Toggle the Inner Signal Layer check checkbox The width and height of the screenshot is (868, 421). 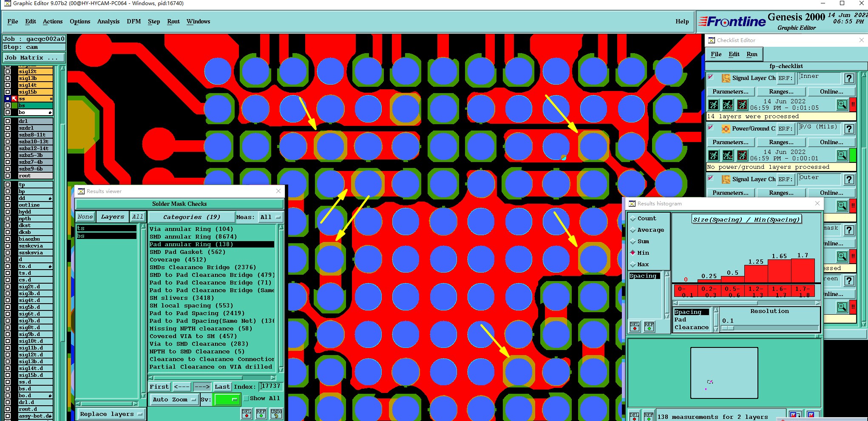click(711, 77)
